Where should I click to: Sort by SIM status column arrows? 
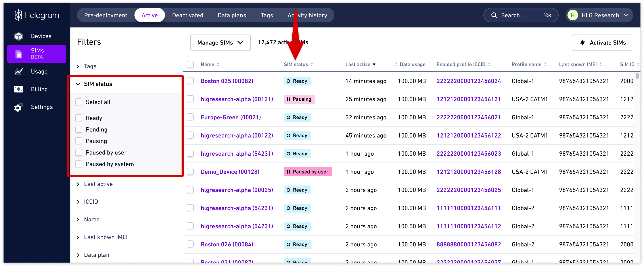[x=312, y=65]
